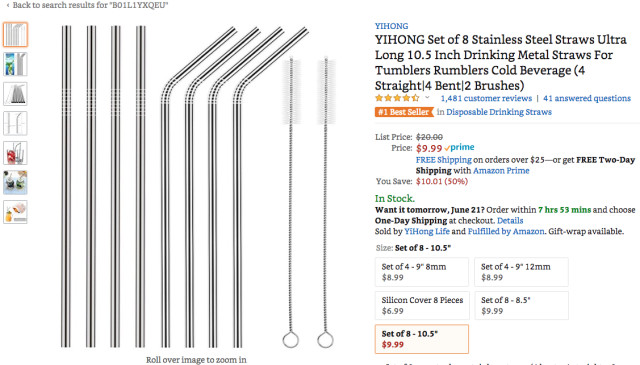Select the sixth thumbnail with jars
Screen dimensions: 640x365
coord(16,182)
